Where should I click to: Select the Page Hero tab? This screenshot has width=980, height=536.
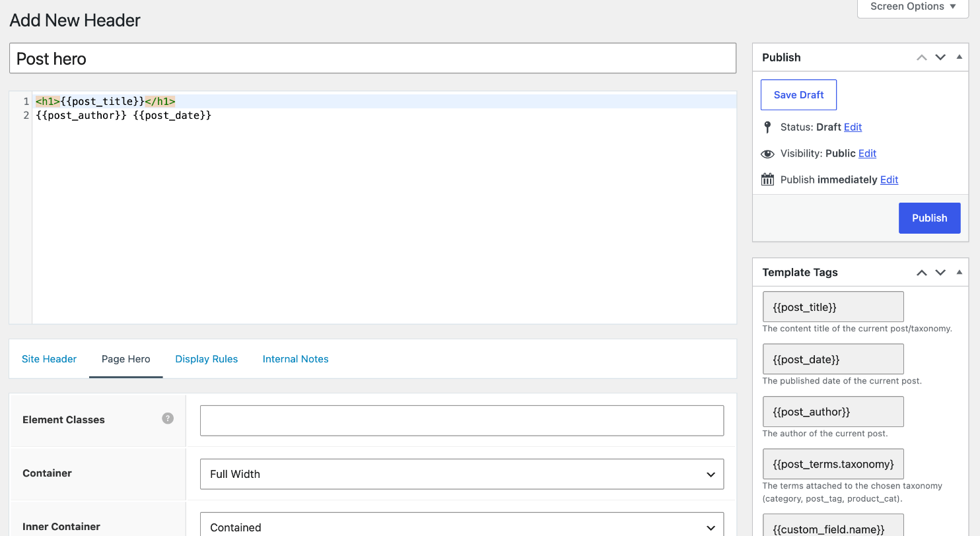[x=126, y=359]
